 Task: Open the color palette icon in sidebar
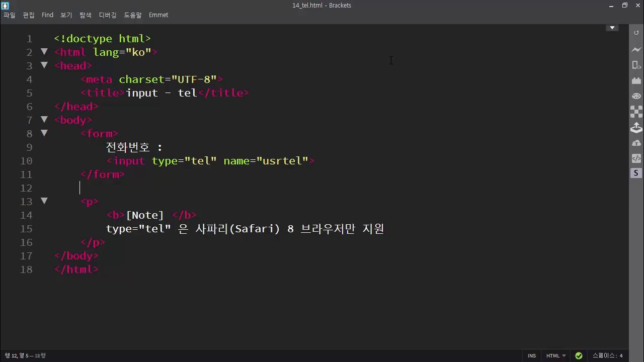[636, 96]
